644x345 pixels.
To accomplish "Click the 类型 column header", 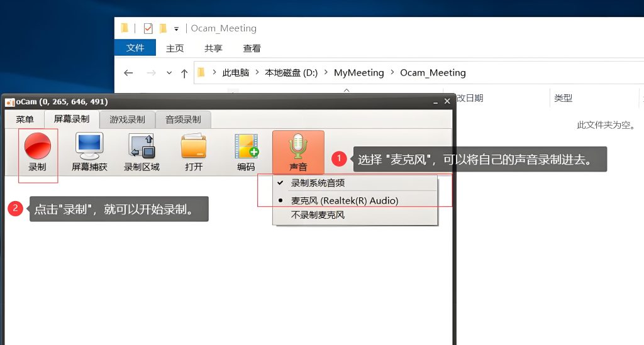I will pyautogui.click(x=563, y=98).
